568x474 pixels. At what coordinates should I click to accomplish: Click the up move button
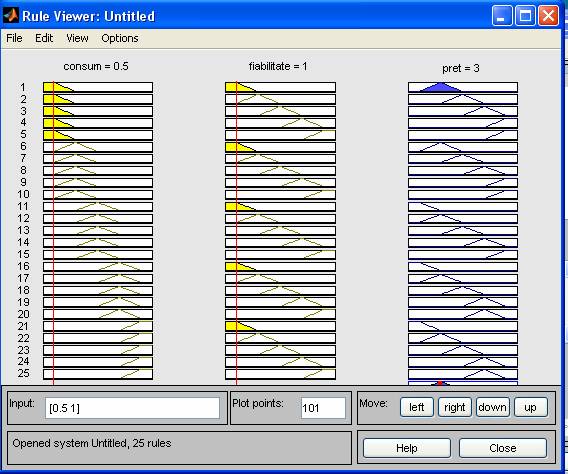(530, 407)
